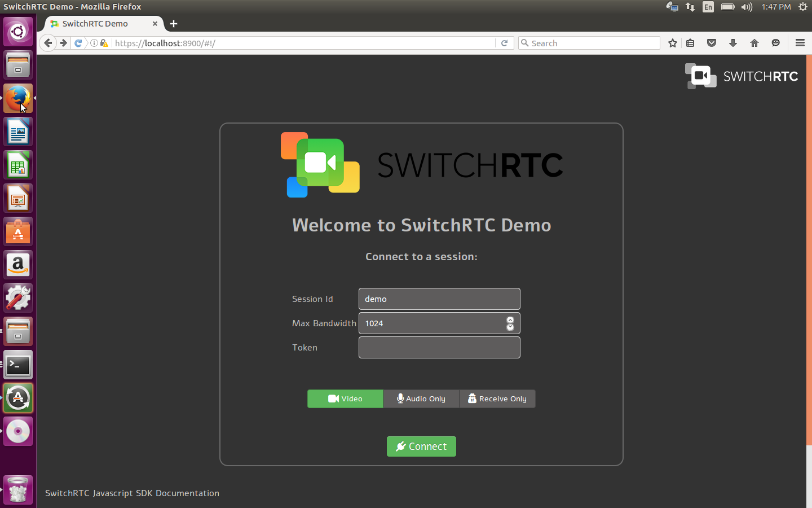The width and height of the screenshot is (812, 508).
Task: Open the Firefox hamburger menu
Action: (800, 43)
